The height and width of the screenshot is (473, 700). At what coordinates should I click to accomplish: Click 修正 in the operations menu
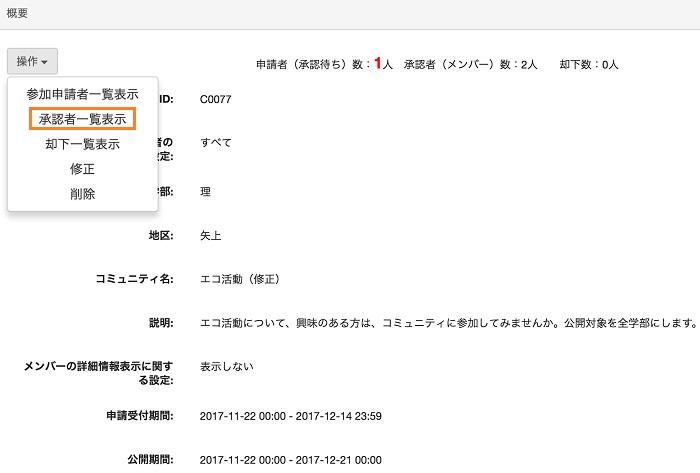(82, 169)
